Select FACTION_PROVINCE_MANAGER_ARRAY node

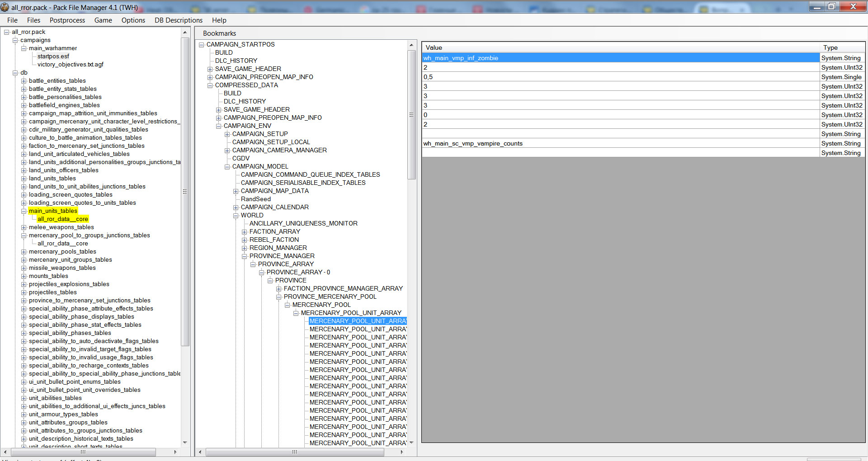point(343,289)
